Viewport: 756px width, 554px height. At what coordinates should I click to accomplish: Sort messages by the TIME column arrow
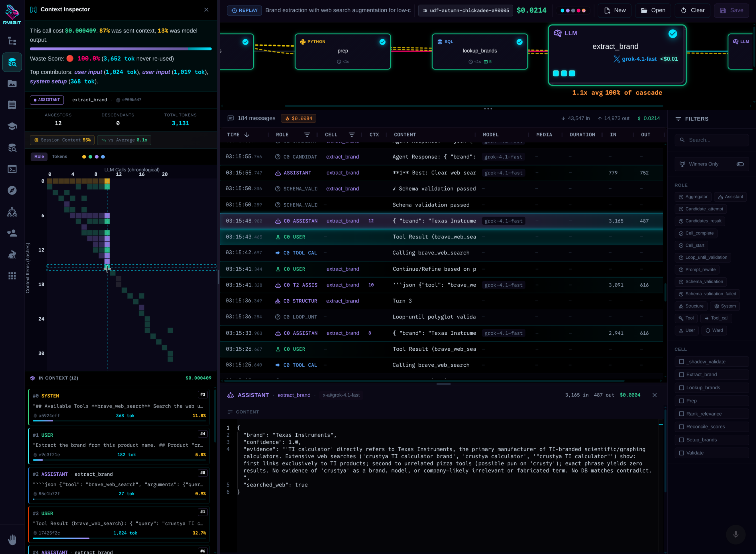247,134
